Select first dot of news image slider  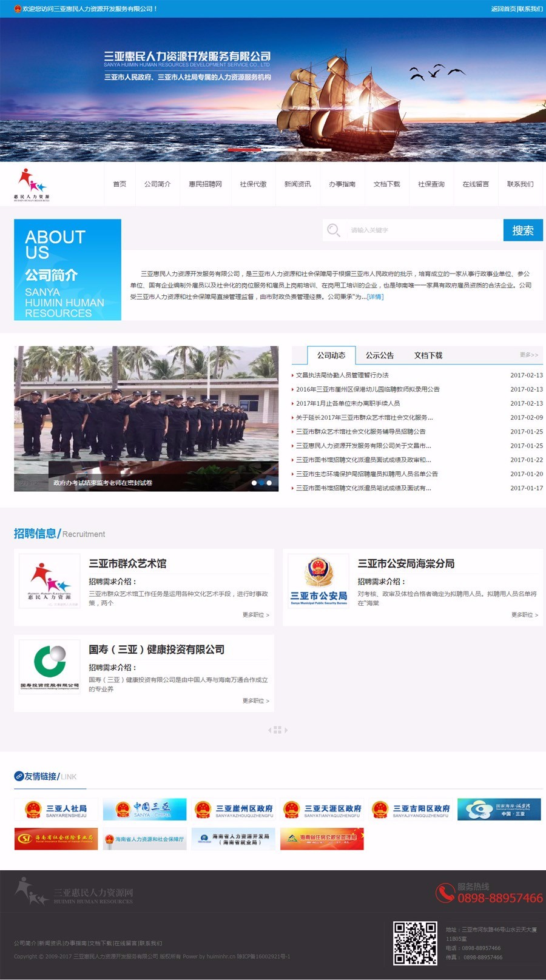tap(254, 483)
